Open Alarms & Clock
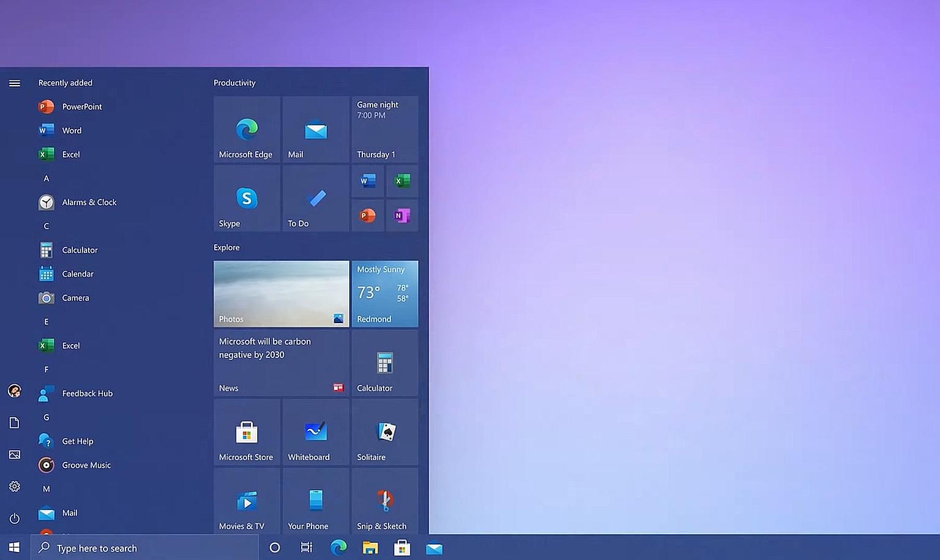Screen dimensions: 940x560 click(x=89, y=202)
